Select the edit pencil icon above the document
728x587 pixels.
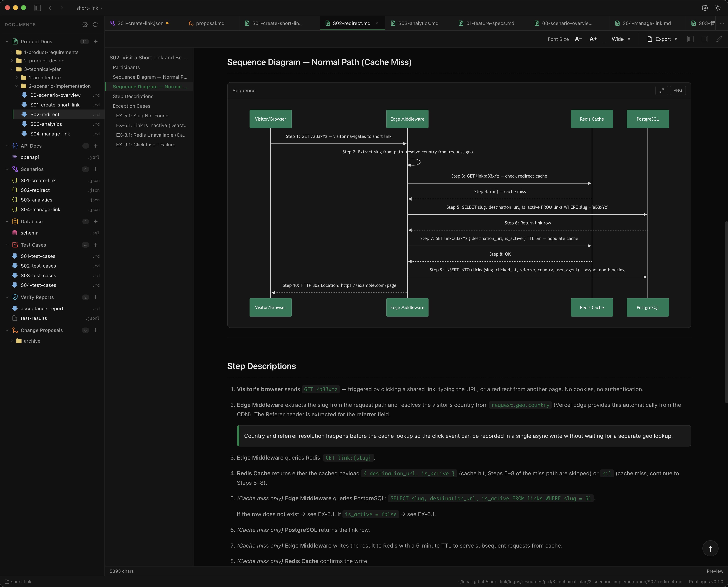click(719, 39)
